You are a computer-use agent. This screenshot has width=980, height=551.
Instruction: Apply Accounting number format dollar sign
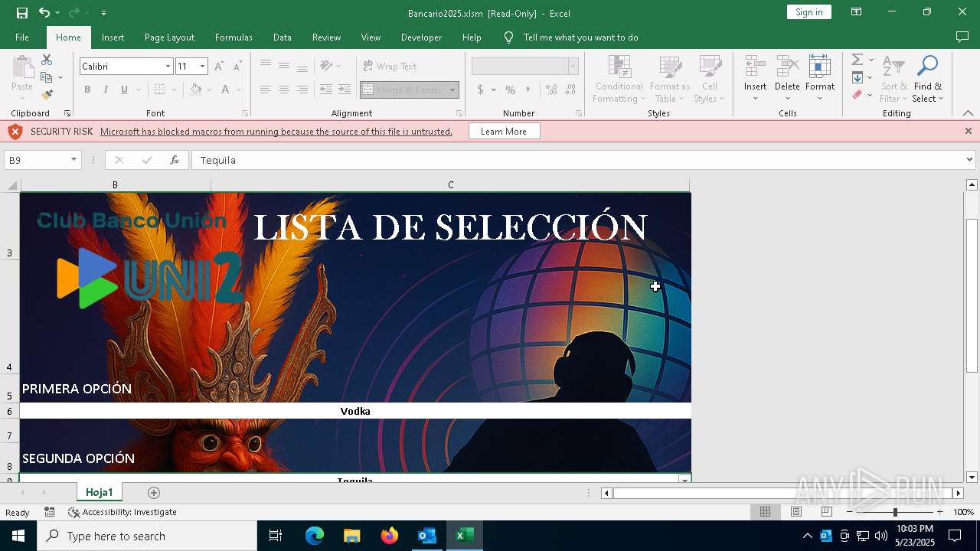click(x=481, y=90)
